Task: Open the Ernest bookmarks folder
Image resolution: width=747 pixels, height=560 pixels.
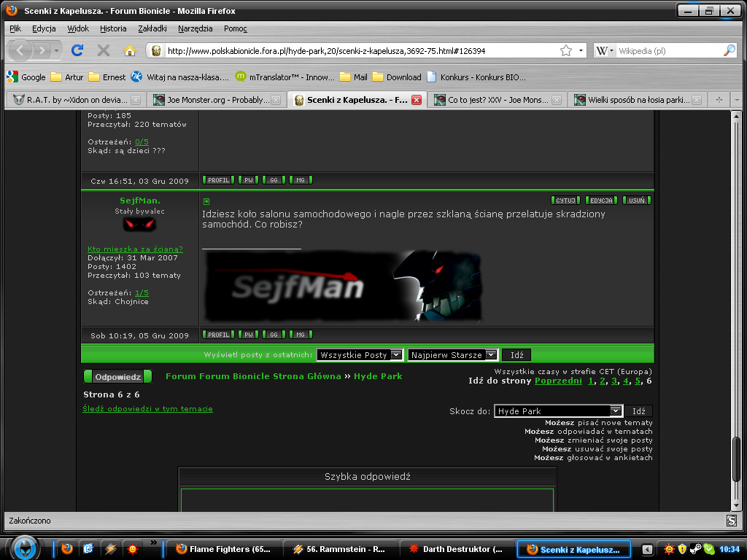Action: coord(107,77)
